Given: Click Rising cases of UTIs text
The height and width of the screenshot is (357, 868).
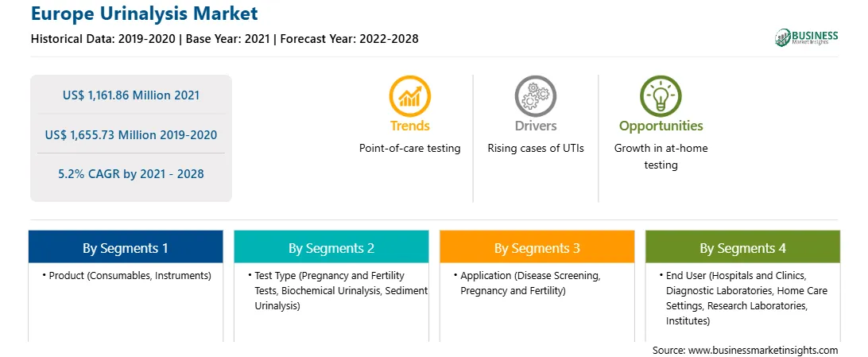Looking at the screenshot, I should point(535,149).
